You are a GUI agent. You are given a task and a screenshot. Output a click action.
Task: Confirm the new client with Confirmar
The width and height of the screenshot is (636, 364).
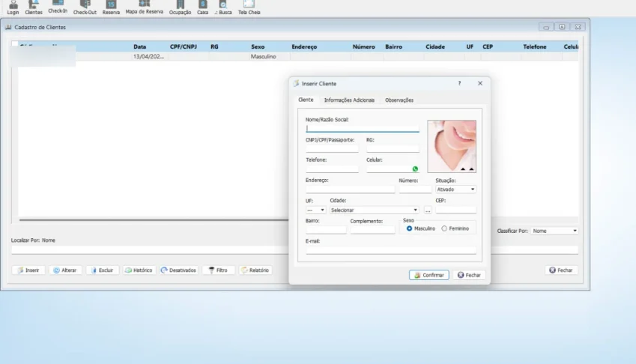click(428, 275)
